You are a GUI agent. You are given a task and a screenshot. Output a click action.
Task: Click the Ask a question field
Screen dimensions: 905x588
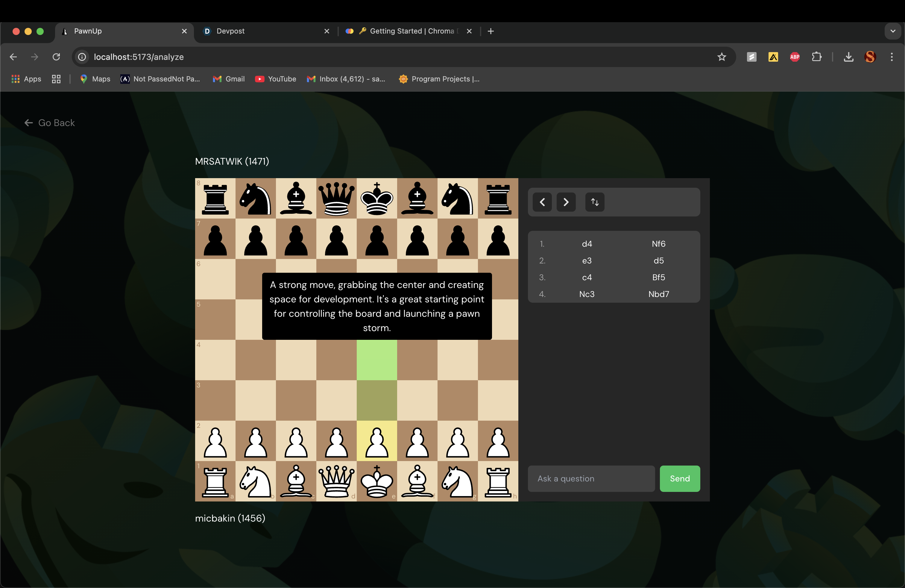point(591,478)
